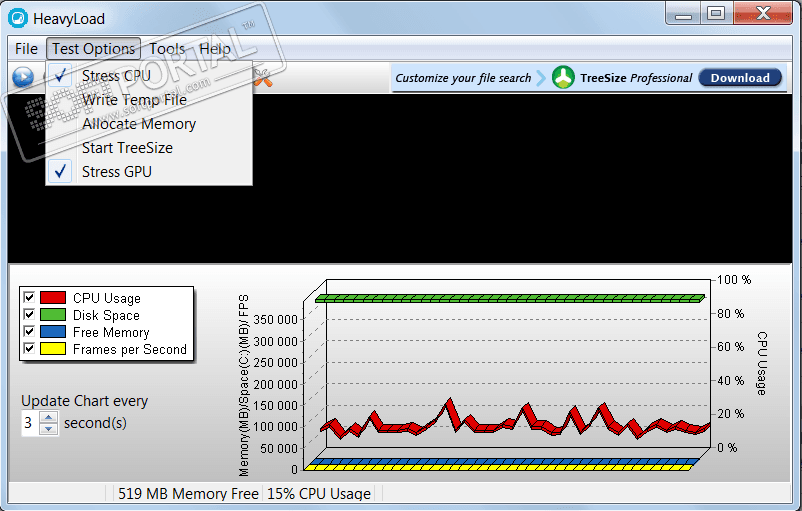Choose Allocate Memory in Test Options menu

[x=149, y=124]
